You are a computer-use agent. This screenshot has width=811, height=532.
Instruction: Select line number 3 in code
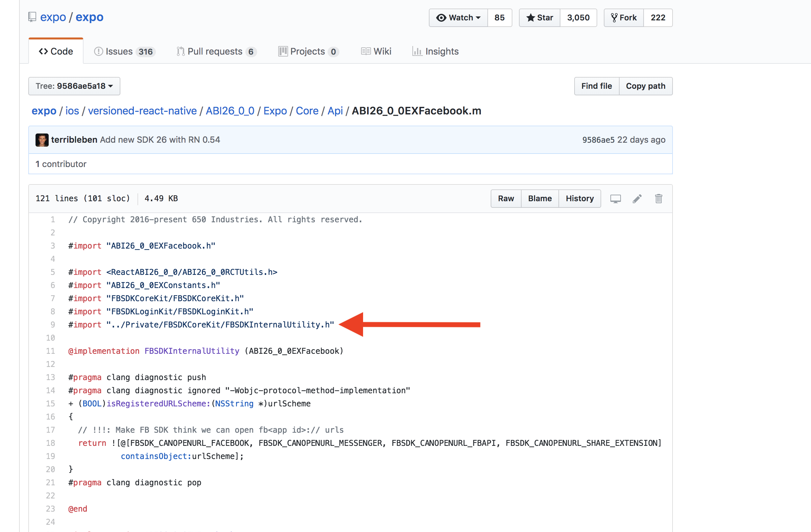tap(53, 246)
